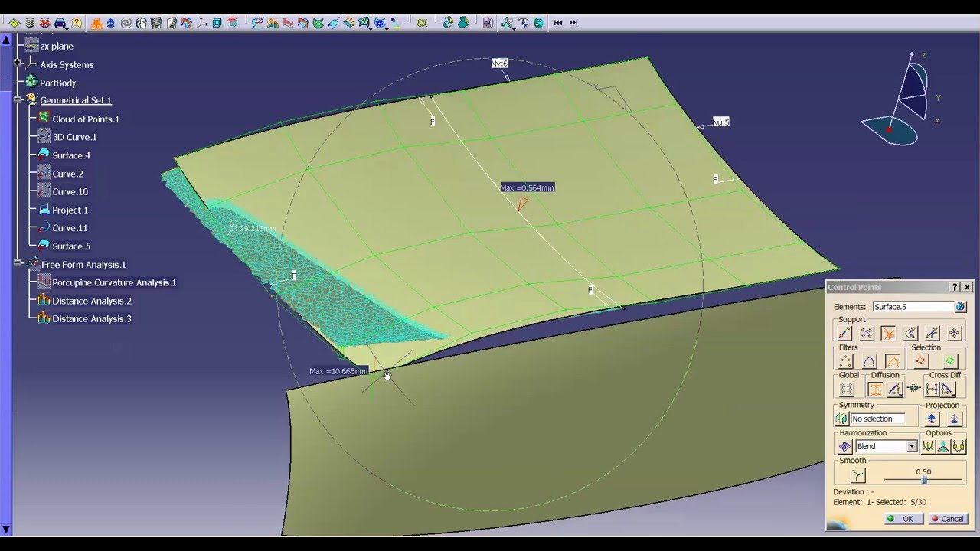
Task: Select Curve.10 in tree
Action: point(70,191)
